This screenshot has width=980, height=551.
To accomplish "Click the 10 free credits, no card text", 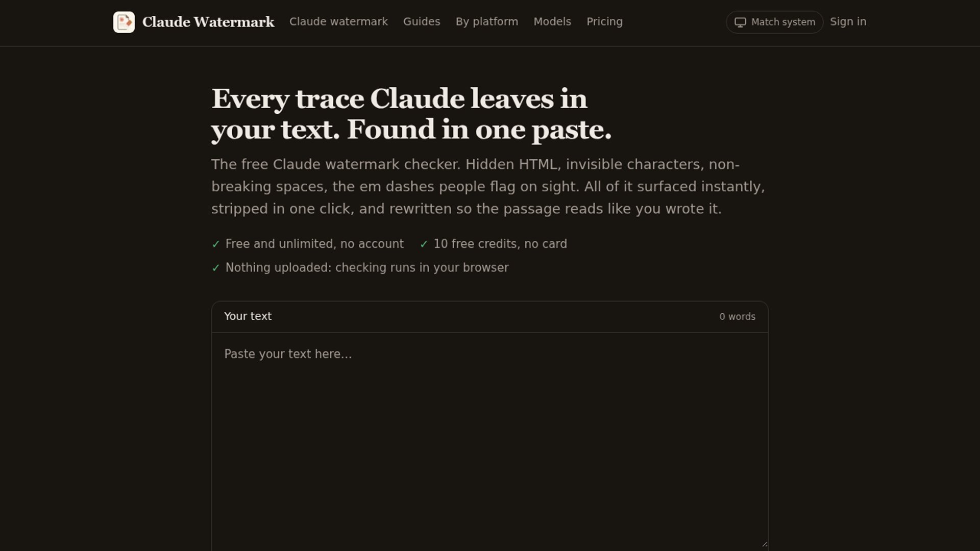I will coord(500,244).
